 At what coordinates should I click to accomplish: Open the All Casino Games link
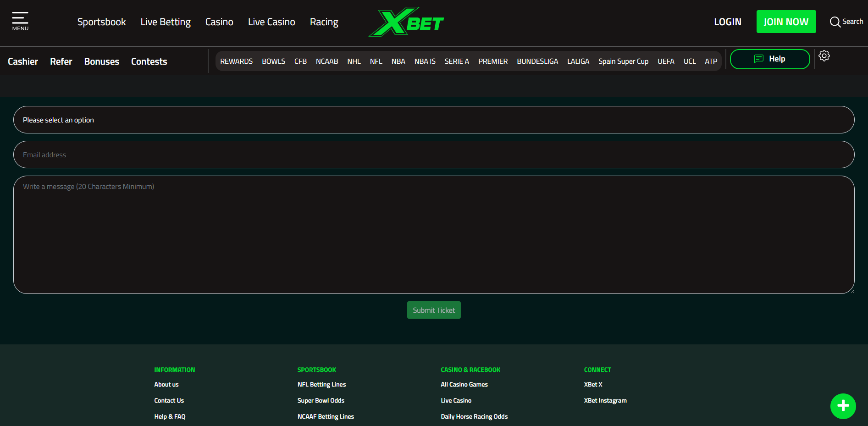click(464, 384)
